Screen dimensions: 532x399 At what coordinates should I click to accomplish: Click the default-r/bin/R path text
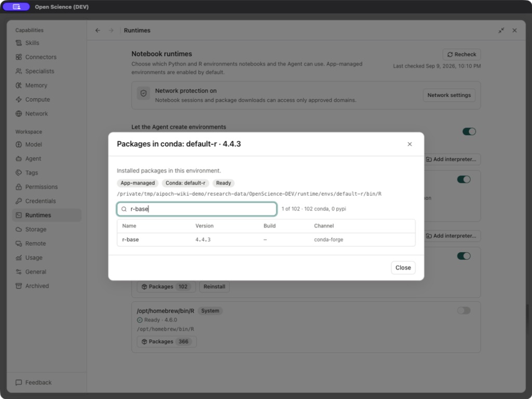pos(249,194)
